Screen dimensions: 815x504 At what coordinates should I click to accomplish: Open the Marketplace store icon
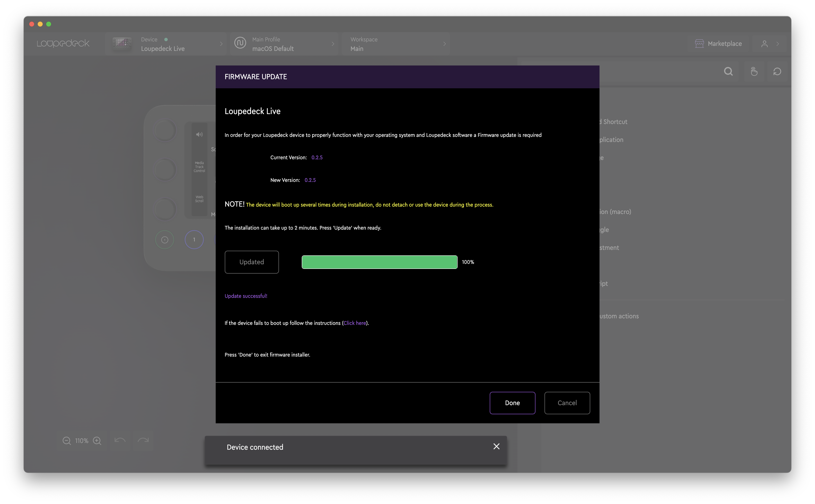point(699,44)
